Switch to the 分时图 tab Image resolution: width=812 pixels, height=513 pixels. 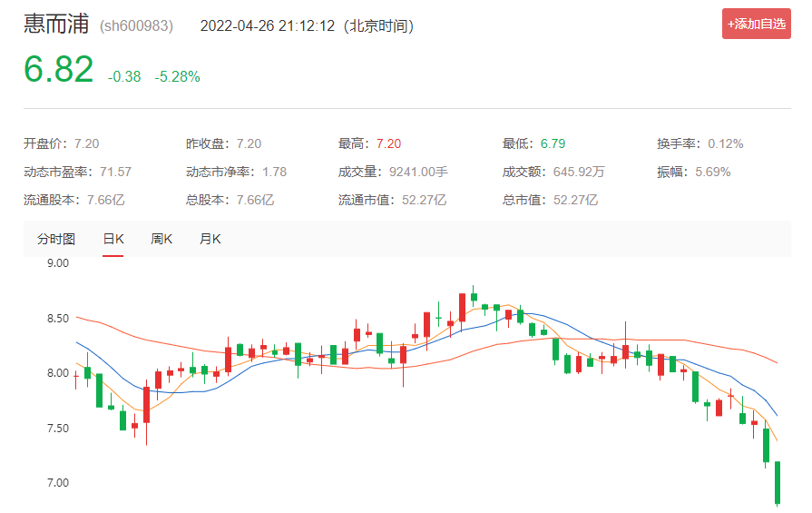56,240
